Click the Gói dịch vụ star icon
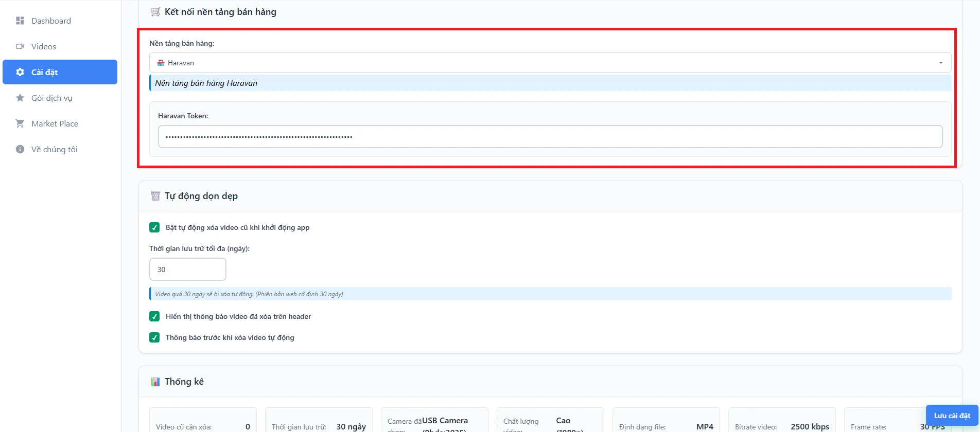 [20, 98]
